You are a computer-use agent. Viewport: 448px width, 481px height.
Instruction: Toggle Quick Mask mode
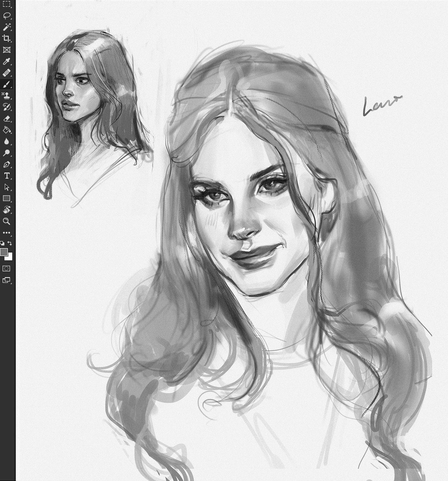click(7, 269)
